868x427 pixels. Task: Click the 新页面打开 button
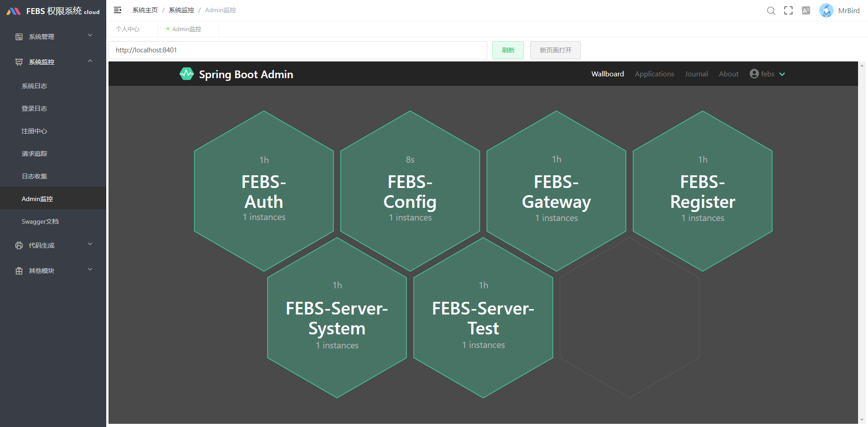point(556,50)
